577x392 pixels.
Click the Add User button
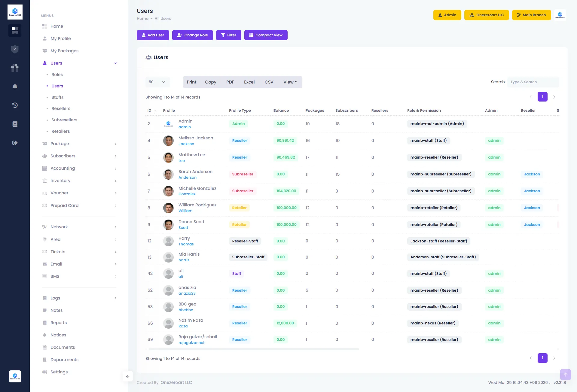point(153,35)
